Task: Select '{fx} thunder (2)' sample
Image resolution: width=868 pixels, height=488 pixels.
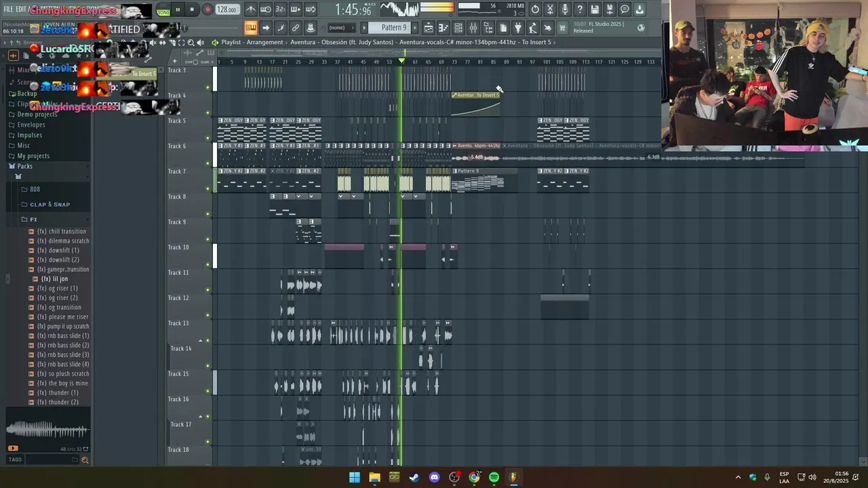Action: pos(58,402)
